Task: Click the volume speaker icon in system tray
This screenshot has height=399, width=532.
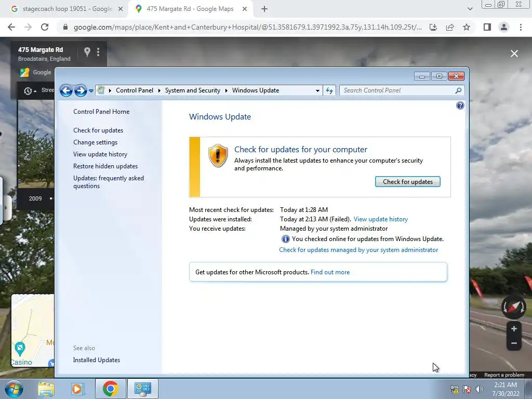Action: coord(480,389)
